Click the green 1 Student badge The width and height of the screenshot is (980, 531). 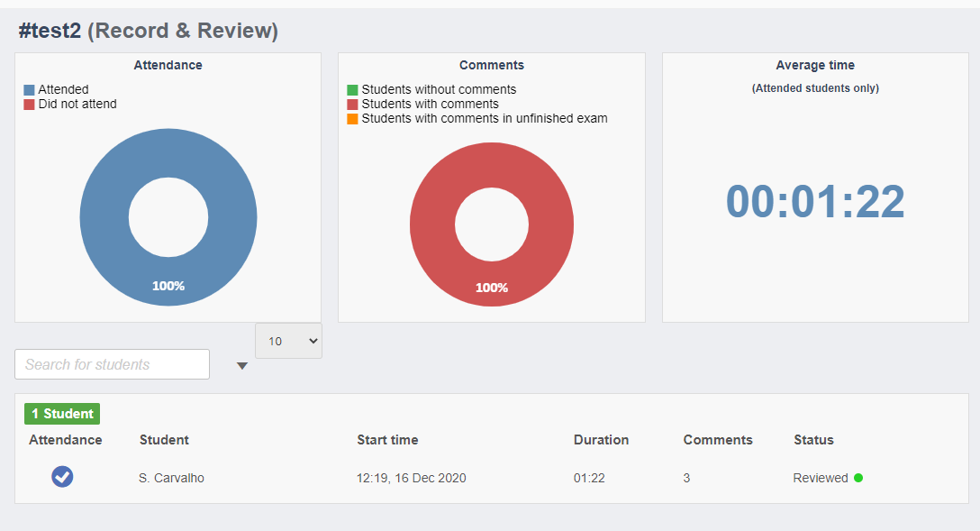[62, 414]
